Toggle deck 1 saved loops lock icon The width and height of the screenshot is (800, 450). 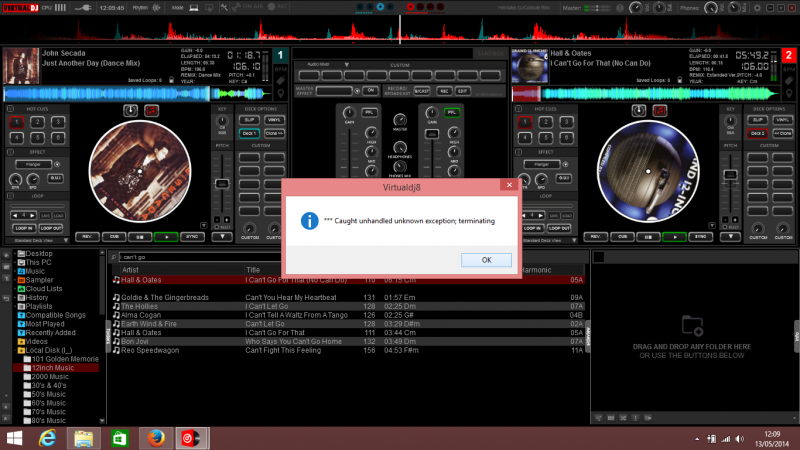point(171,80)
